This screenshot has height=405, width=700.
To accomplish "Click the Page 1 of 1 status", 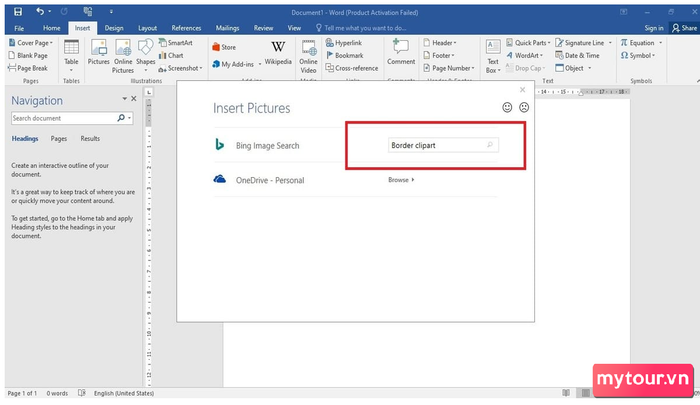I will (22, 393).
